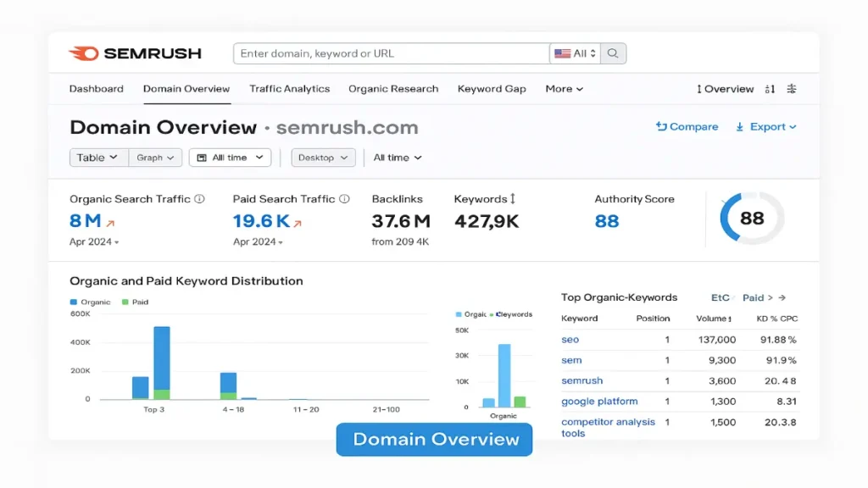
Task: Open the Graph view dropdown
Action: (156, 158)
